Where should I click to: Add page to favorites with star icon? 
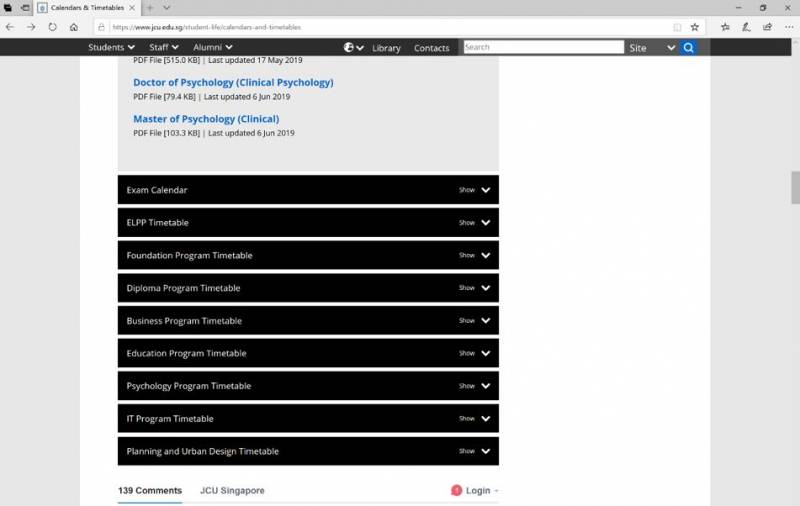pos(695,27)
